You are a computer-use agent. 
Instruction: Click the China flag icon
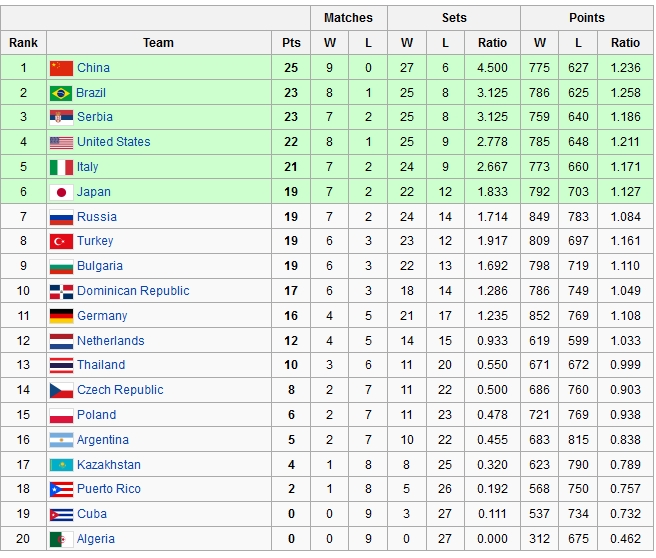(61, 68)
